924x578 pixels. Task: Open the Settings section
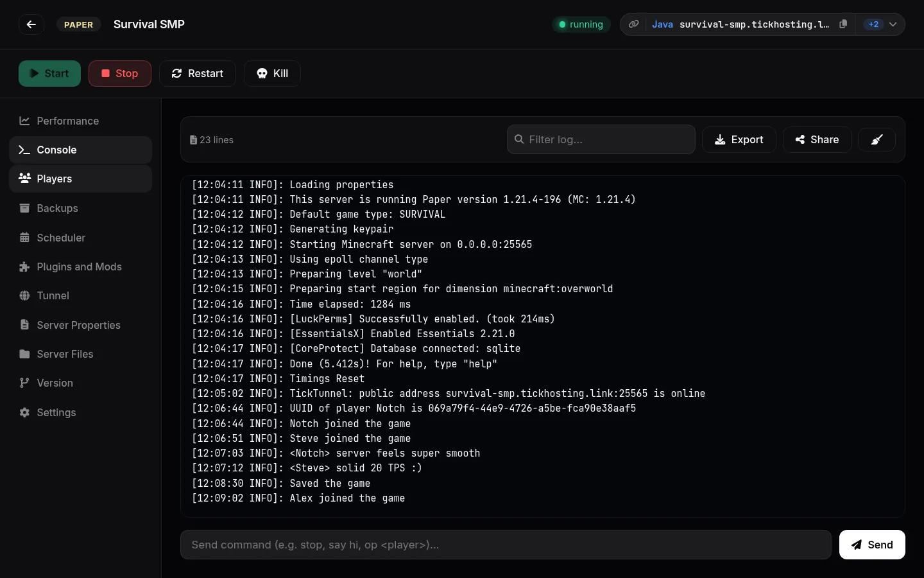81,412
